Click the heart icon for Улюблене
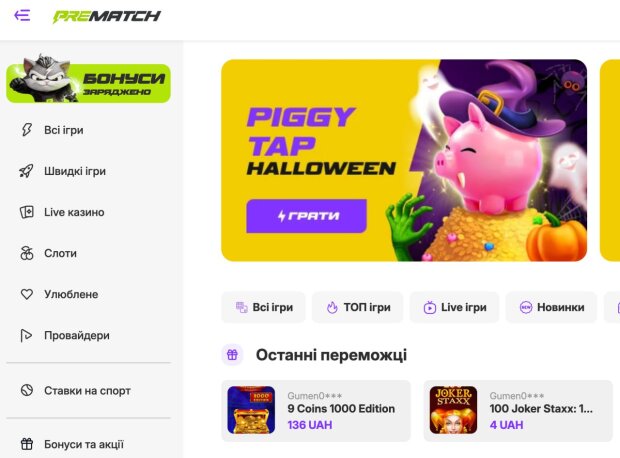620x458 pixels. pos(27,294)
